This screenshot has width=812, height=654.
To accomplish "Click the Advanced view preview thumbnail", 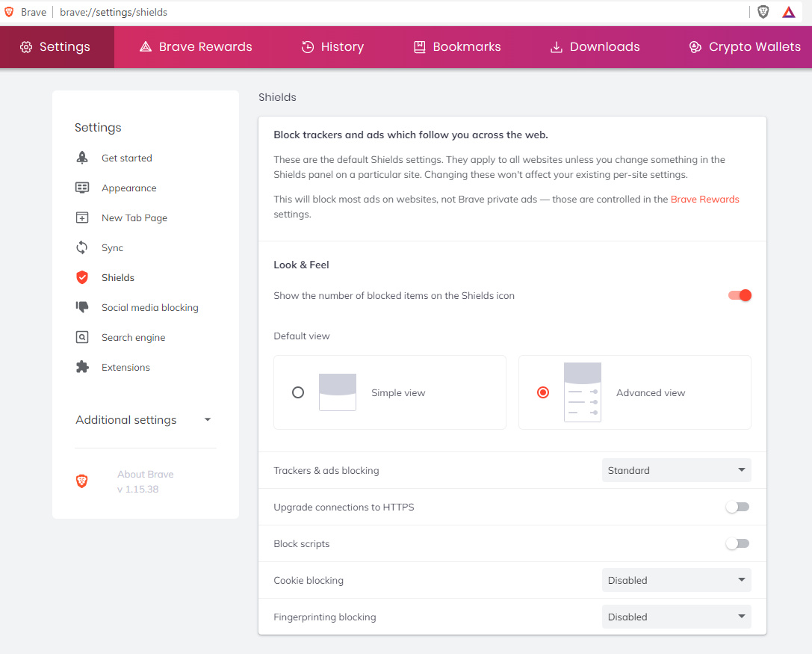I will 583,392.
